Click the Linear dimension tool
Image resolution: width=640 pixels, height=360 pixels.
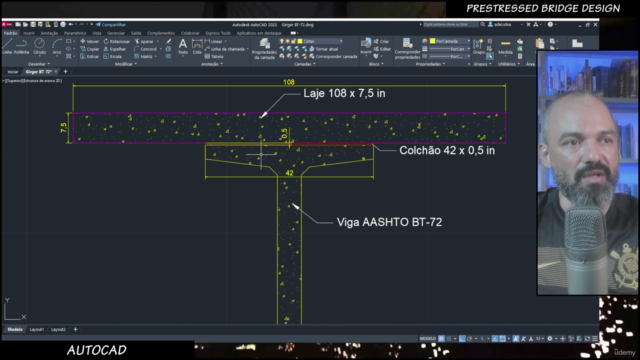tap(213, 41)
